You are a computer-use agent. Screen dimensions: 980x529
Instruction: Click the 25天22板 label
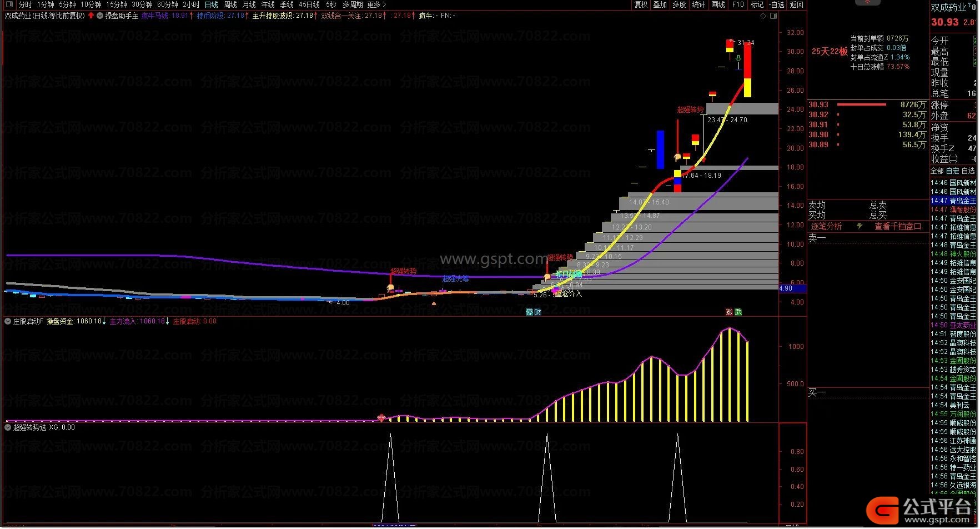tap(830, 51)
